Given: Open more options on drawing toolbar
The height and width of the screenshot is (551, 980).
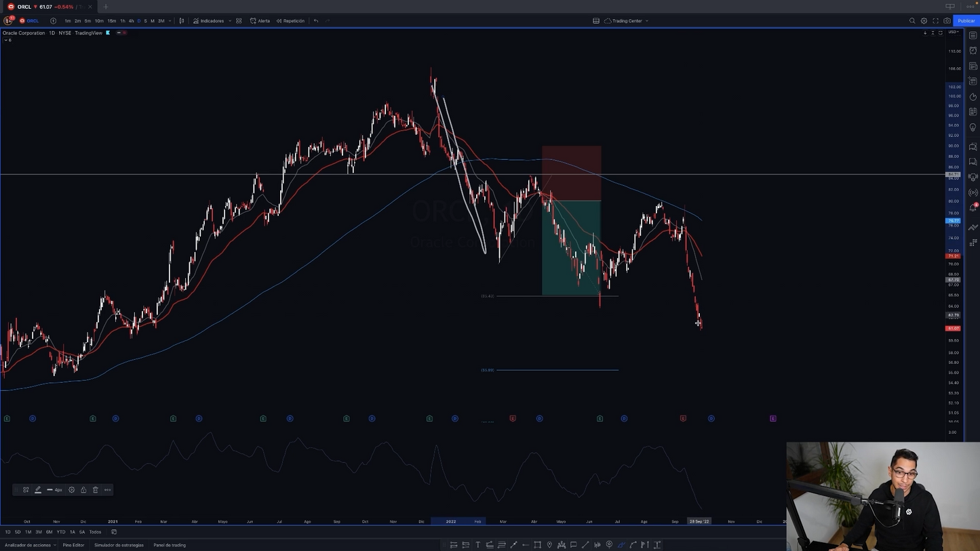Looking at the screenshot, I should tap(107, 490).
